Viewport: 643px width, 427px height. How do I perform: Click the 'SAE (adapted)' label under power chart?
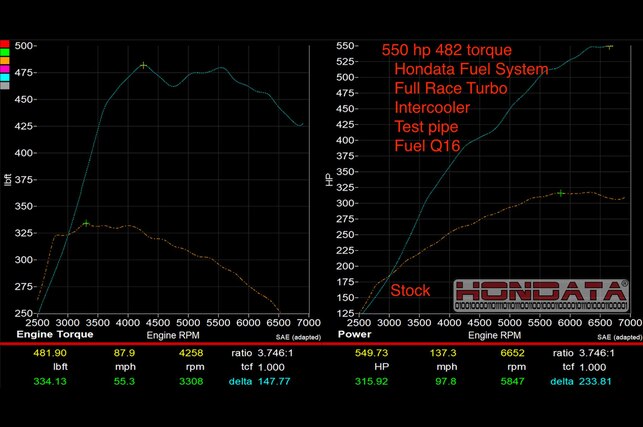620,337
